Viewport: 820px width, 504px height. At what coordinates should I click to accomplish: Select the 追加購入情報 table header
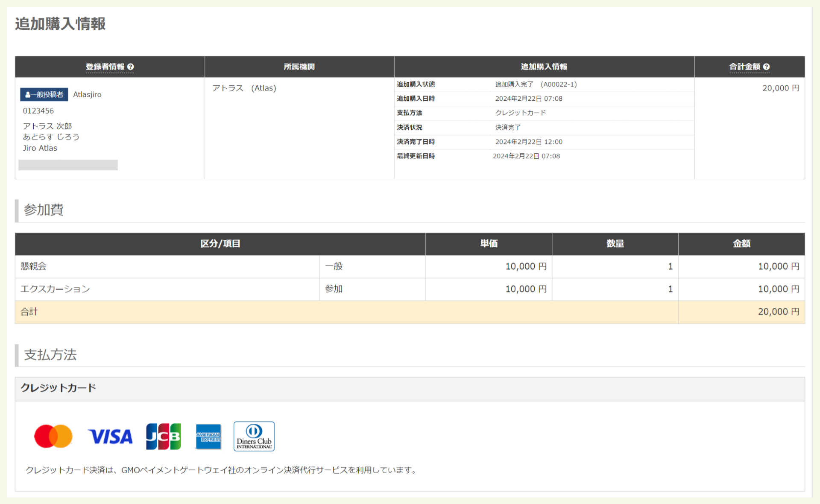544,67
